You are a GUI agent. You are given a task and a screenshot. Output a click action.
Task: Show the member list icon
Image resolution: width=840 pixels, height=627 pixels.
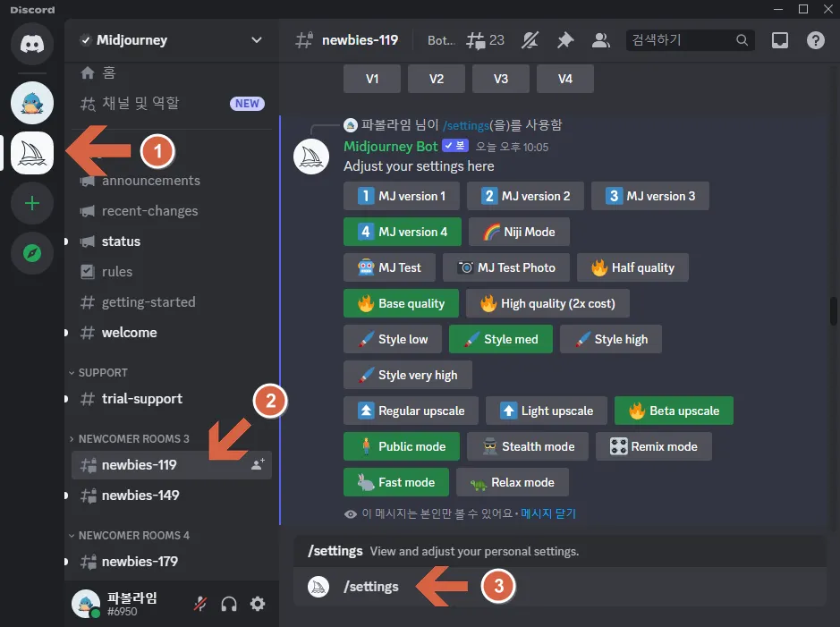[x=600, y=40]
